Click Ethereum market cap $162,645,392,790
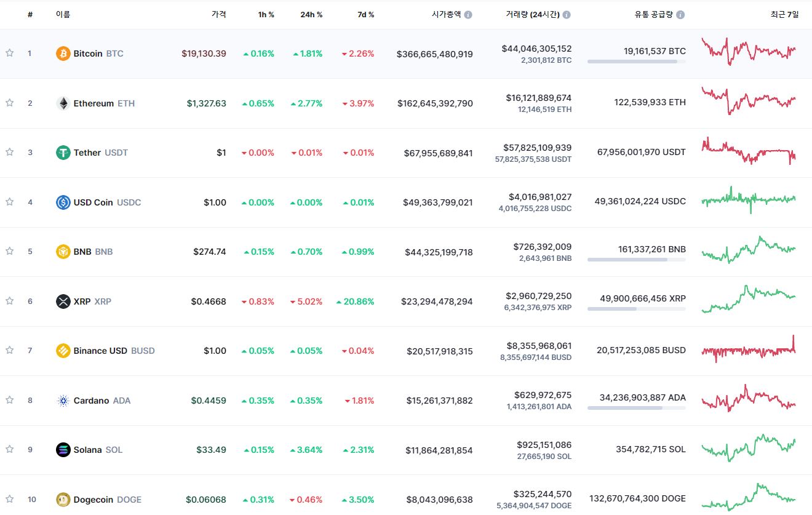Screen dimensions: 812x515 click(x=435, y=103)
